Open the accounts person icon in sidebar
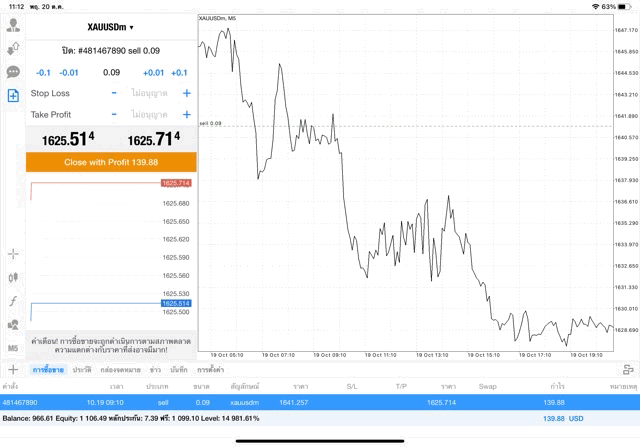The width and height of the screenshot is (640, 447). pyautogui.click(x=13, y=25)
